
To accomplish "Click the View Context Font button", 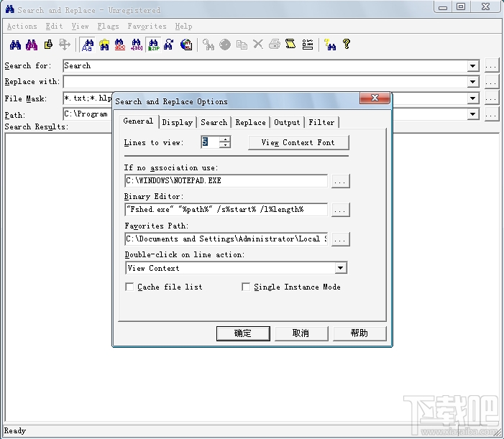I will 298,142.
